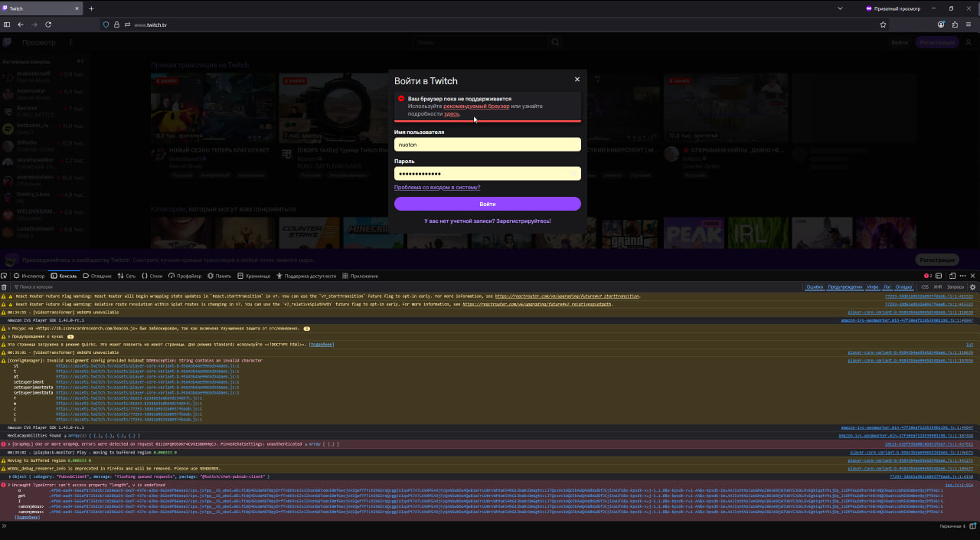
Task: Switch to the Сеть DevTools tab
Action: 126,276
